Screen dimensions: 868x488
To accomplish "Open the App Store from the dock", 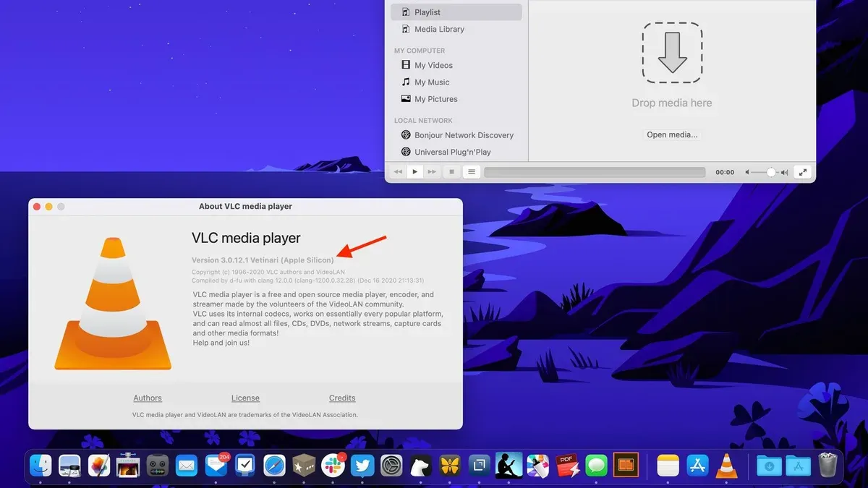I will pos(697,466).
